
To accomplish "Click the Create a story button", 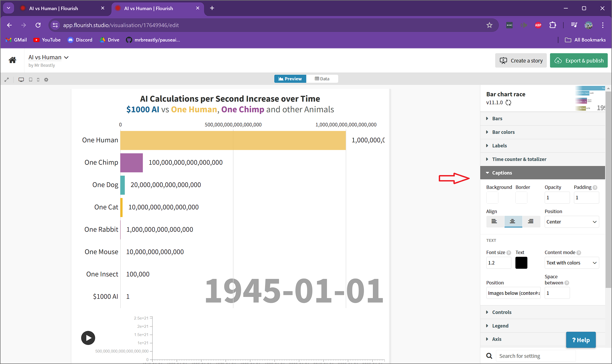I will point(521,61).
